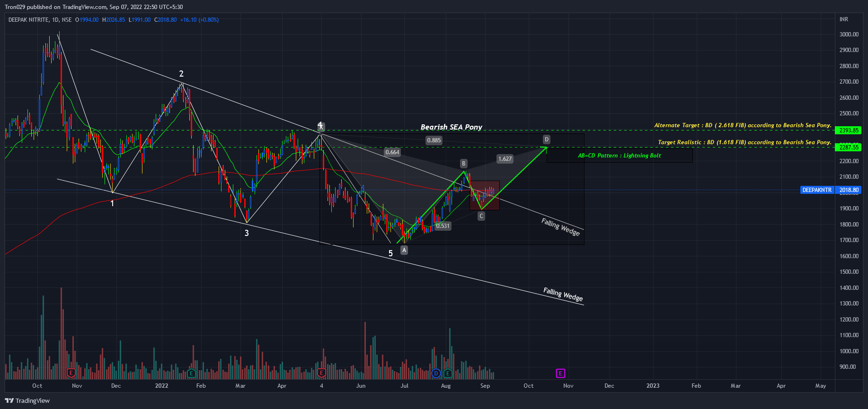The image size is (868, 409).
Task: Select the pattern point B label
Action: [464, 164]
